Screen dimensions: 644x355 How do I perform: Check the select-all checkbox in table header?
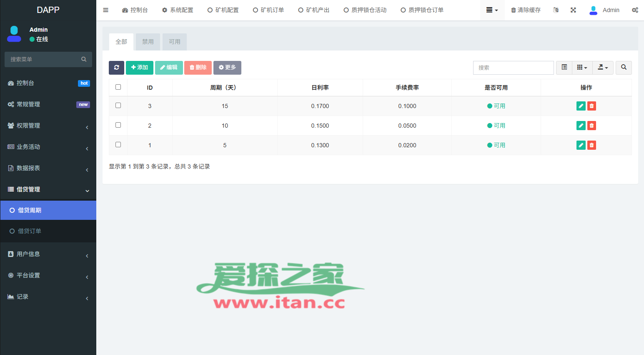[118, 87]
